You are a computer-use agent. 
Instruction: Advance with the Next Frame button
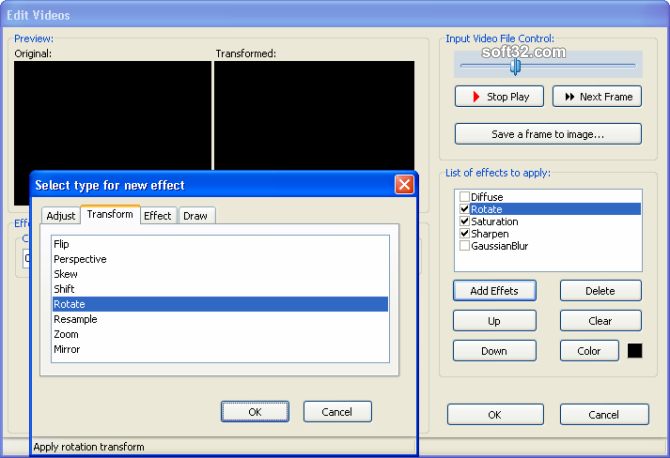click(597, 97)
